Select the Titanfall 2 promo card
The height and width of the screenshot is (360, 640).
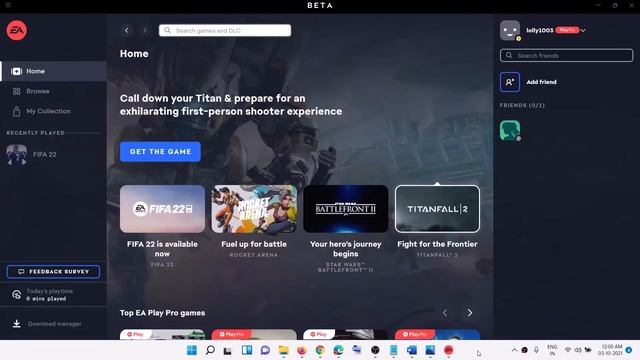tap(437, 209)
